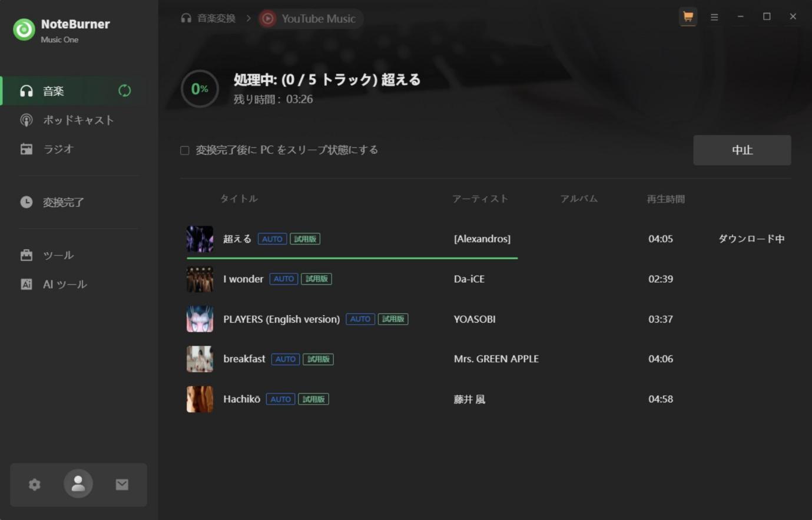Click the green download progress bar of 超える

352,258
